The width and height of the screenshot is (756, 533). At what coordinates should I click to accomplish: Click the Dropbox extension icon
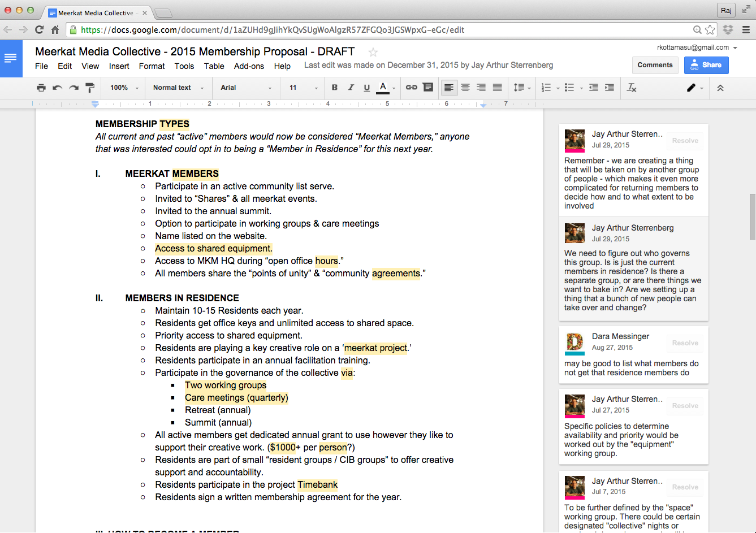[728, 30]
